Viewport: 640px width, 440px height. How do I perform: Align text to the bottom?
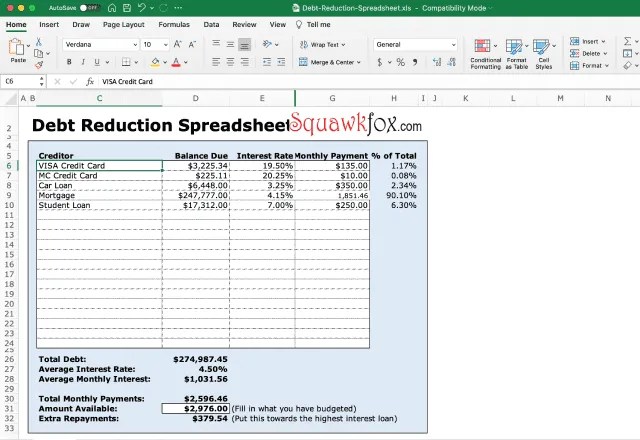(x=244, y=44)
